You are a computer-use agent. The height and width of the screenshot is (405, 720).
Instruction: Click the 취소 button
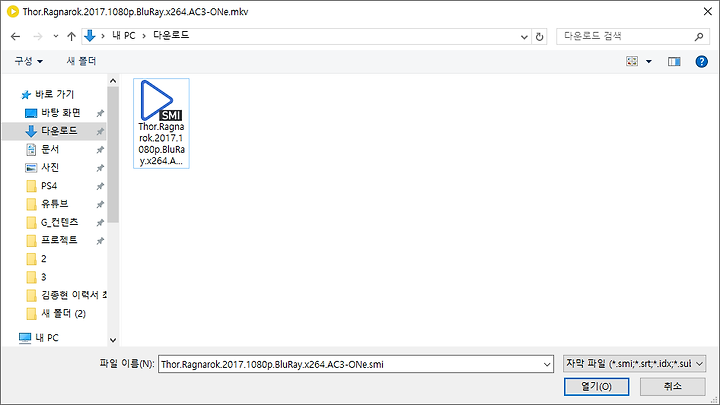pyautogui.click(x=673, y=387)
